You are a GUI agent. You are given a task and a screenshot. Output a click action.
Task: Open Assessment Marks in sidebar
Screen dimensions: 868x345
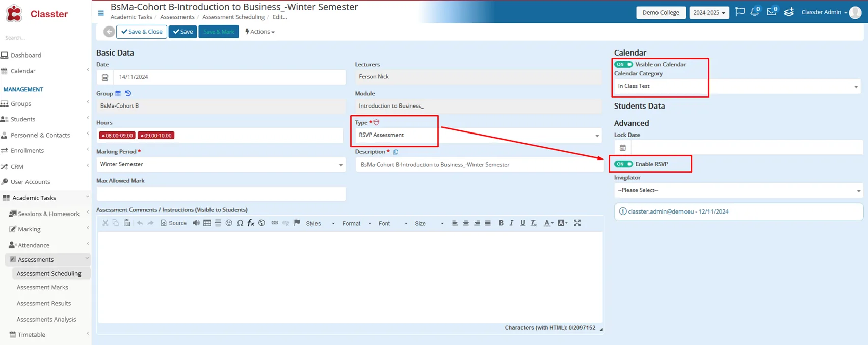[42, 287]
